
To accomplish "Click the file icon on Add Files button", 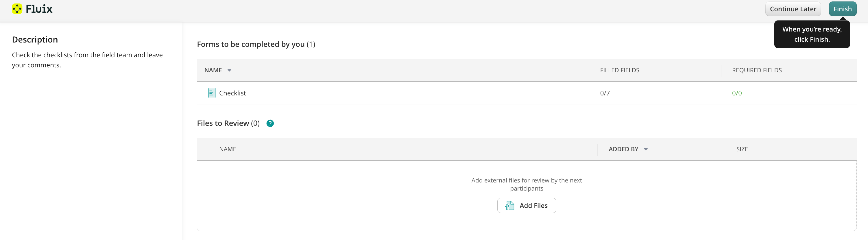I will (509, 206).
